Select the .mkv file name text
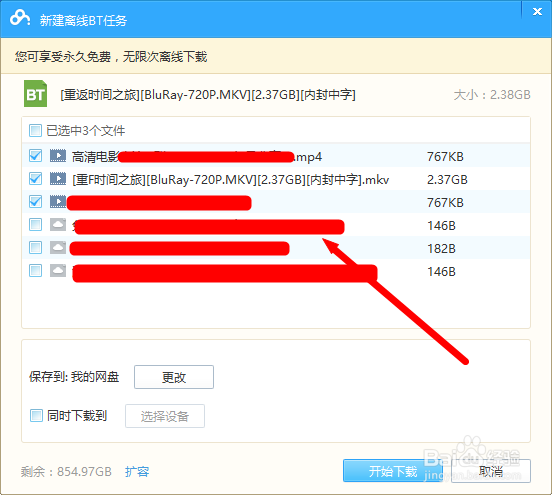The image size is (552, 495). (x=231, y=180)
